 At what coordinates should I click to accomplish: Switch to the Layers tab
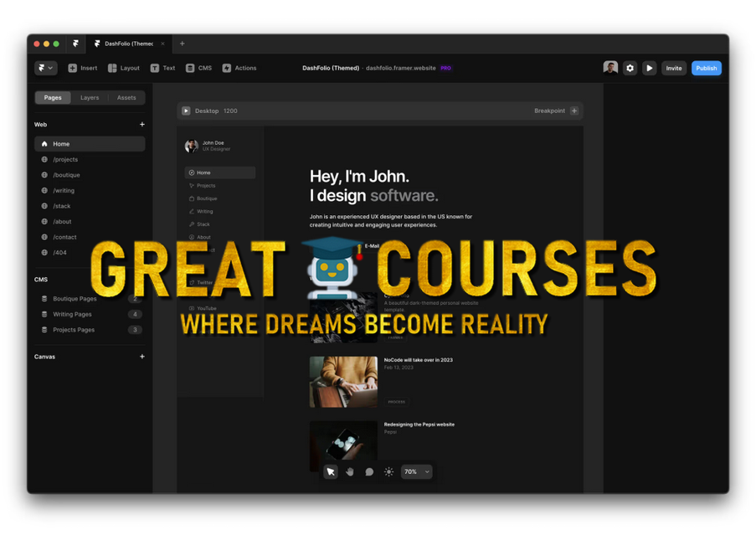click(x=90, y=97)
